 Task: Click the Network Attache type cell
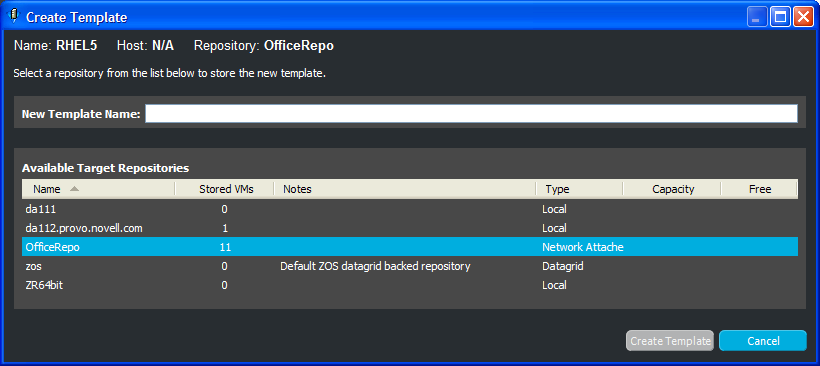click(x=583, y=247)
